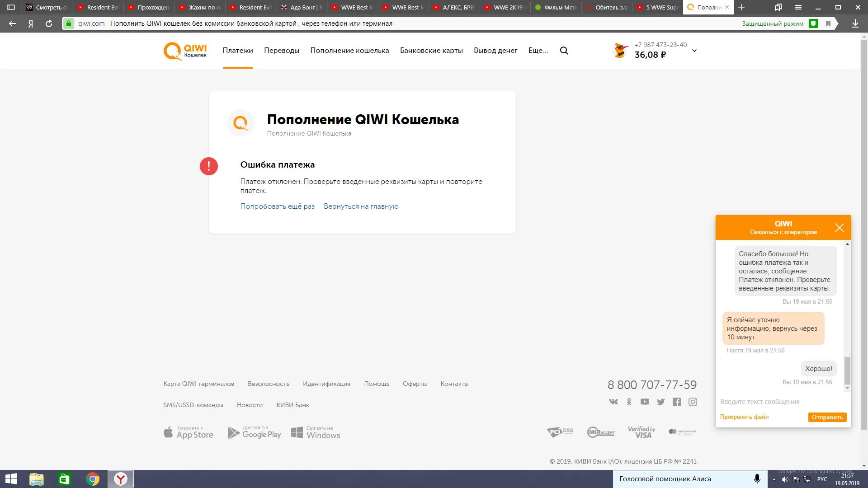Viewport: 868px width, 488px height.
Task: Click the Отправить chat button
Action: coord(827,417)
